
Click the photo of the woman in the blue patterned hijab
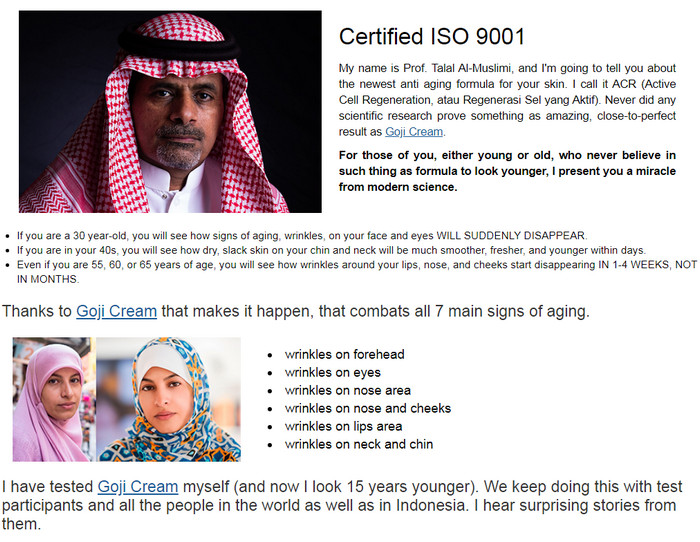[x=169, y=399]
